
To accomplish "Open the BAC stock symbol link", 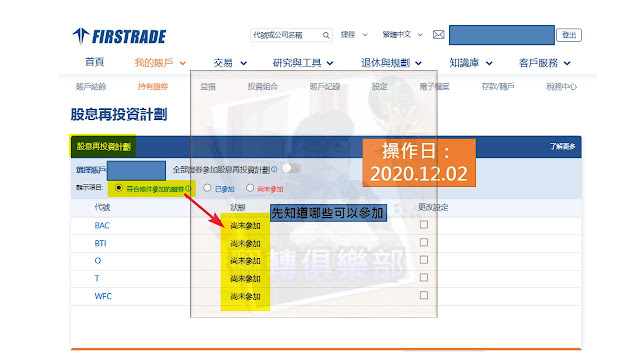I will click(x=102, y=225).
